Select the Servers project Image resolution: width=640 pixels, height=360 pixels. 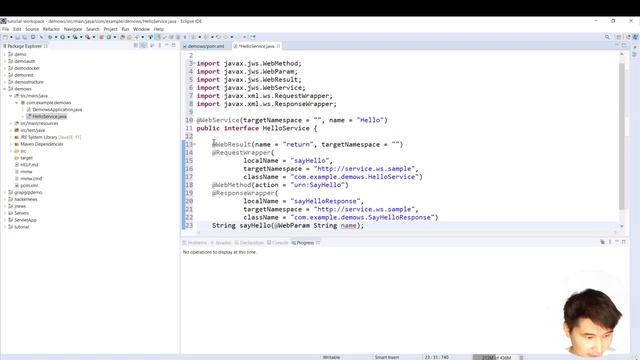(x=22, y=213)
